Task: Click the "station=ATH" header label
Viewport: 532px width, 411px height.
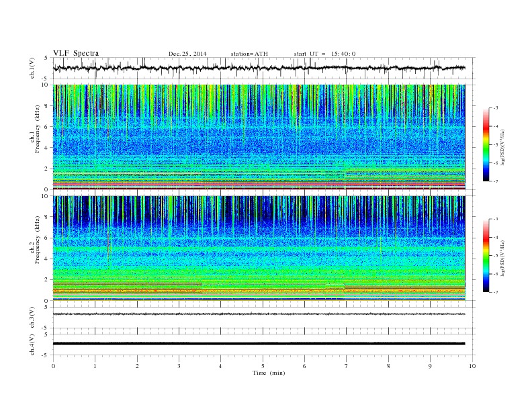Action: pos(249,54)
